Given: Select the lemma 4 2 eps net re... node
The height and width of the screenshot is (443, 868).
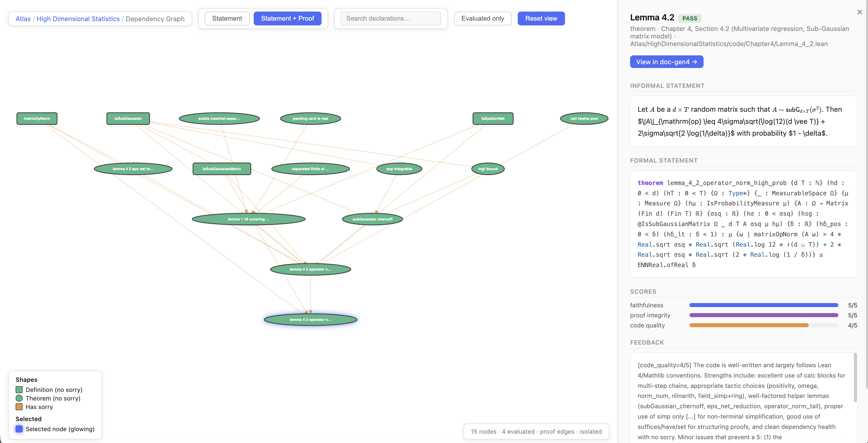Looking at the screenshot, I should (x=133, y=169).
